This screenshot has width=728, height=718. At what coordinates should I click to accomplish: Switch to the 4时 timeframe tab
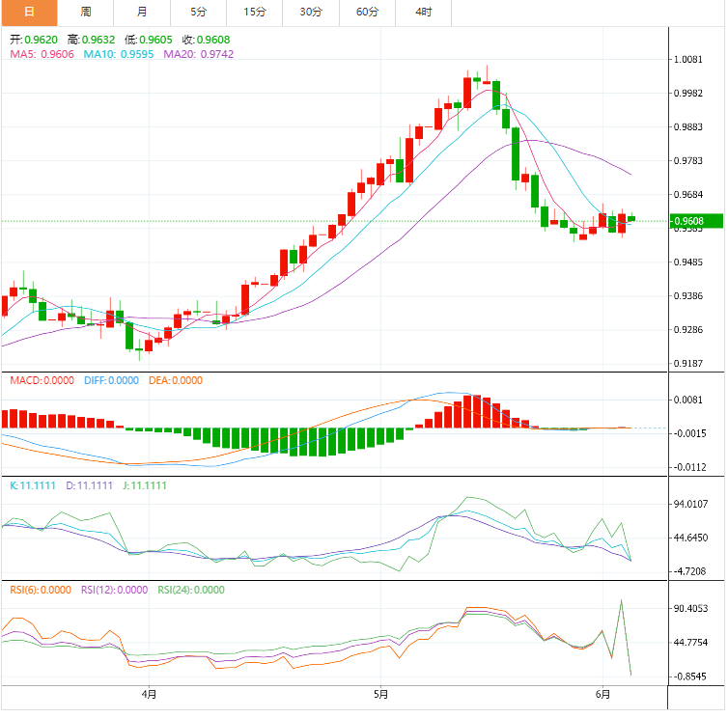click(423, 13)
